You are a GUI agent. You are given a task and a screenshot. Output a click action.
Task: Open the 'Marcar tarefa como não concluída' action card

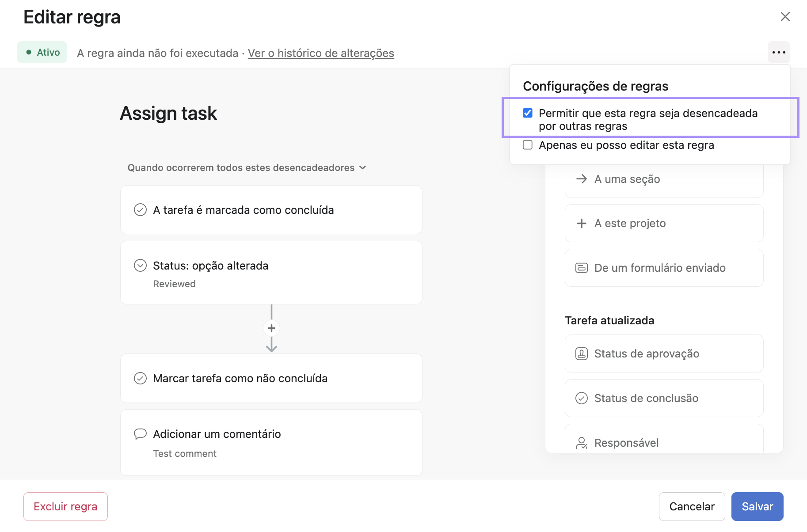point(271,378)
